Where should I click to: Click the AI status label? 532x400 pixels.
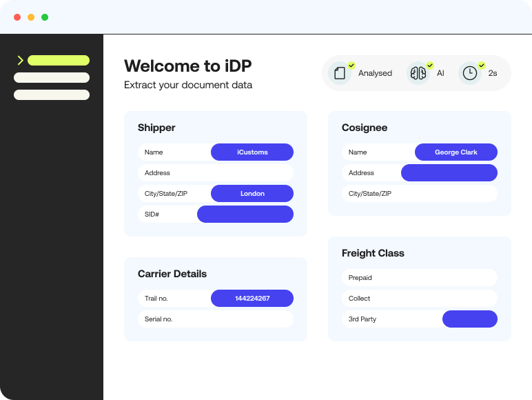[440, 73]
